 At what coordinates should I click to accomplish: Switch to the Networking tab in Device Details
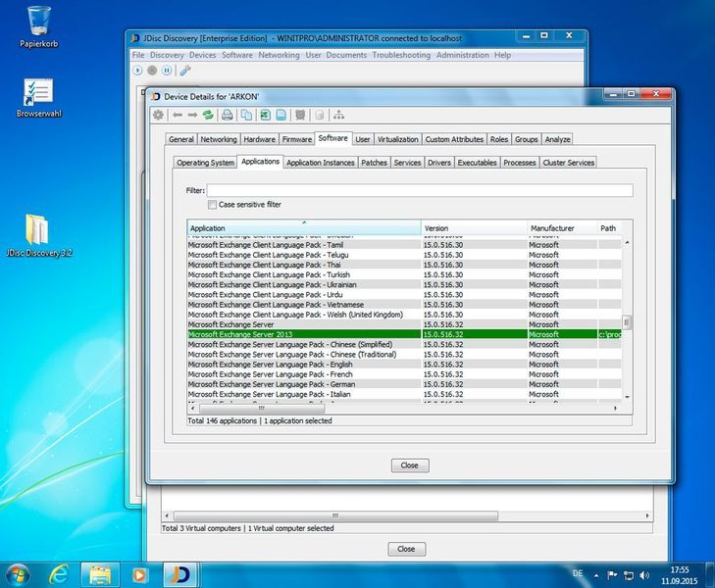coord(219,139)
